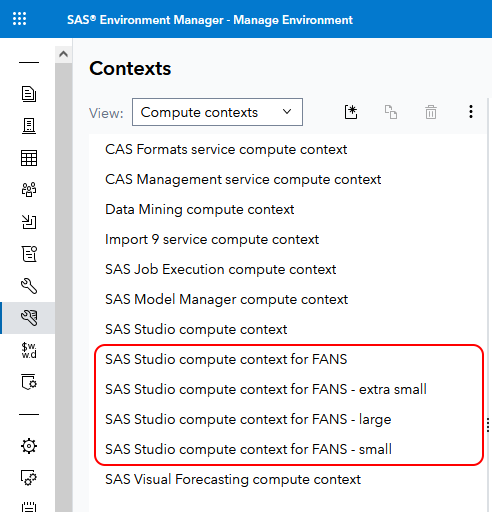Click the Contexts page heading

click(x=130, y=68)
